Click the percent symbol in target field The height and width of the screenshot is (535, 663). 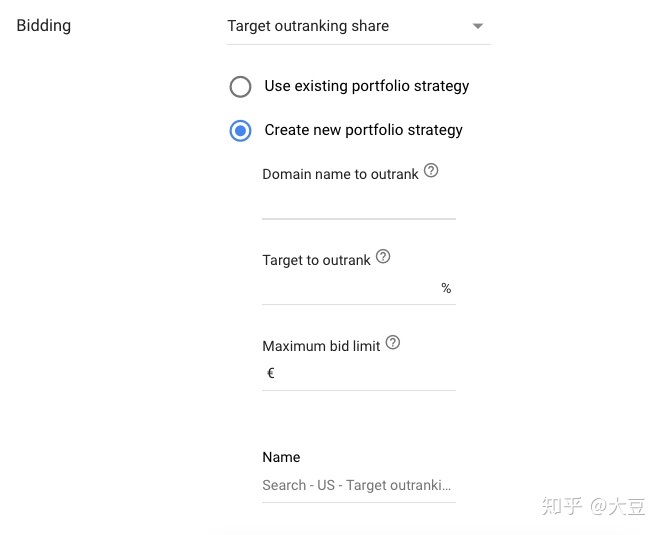click(446, 288)
